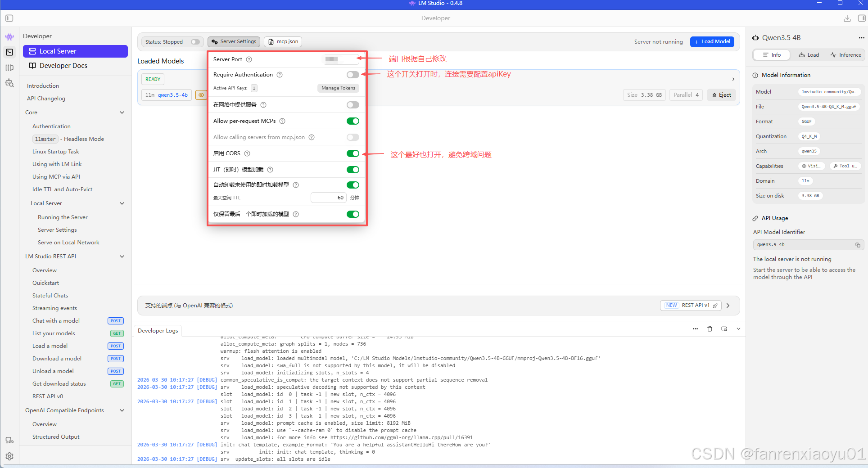Turn off the 启用 CORS switch
The width and height of the screenshot is (868, 468).
pyautogui.click(x=353, y=153)
